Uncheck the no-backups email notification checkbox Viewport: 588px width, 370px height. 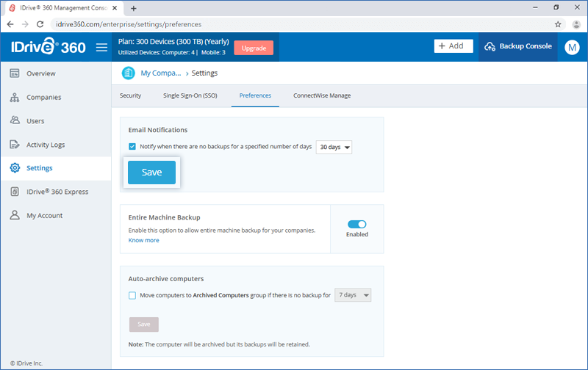click(x=132, y=147)
